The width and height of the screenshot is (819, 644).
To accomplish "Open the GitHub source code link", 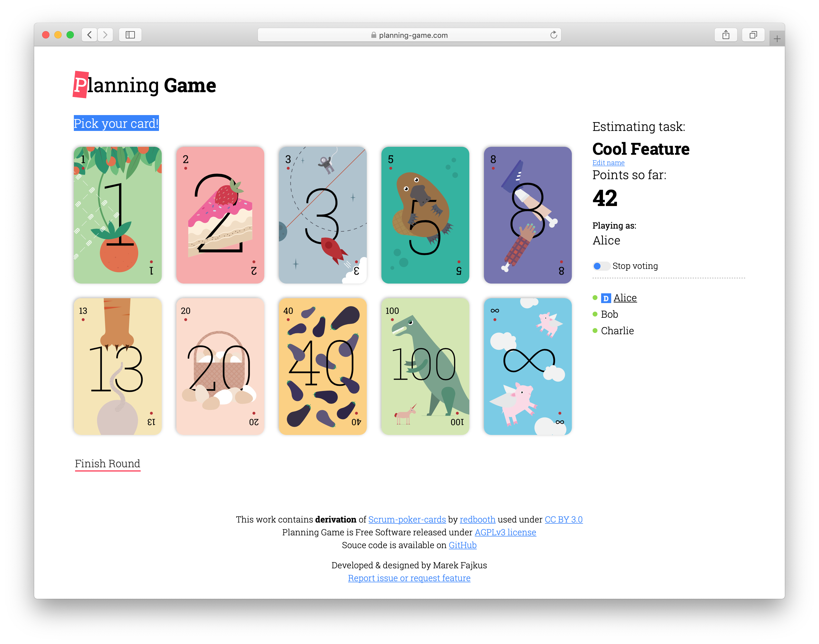I will click(x=463, y=545).
